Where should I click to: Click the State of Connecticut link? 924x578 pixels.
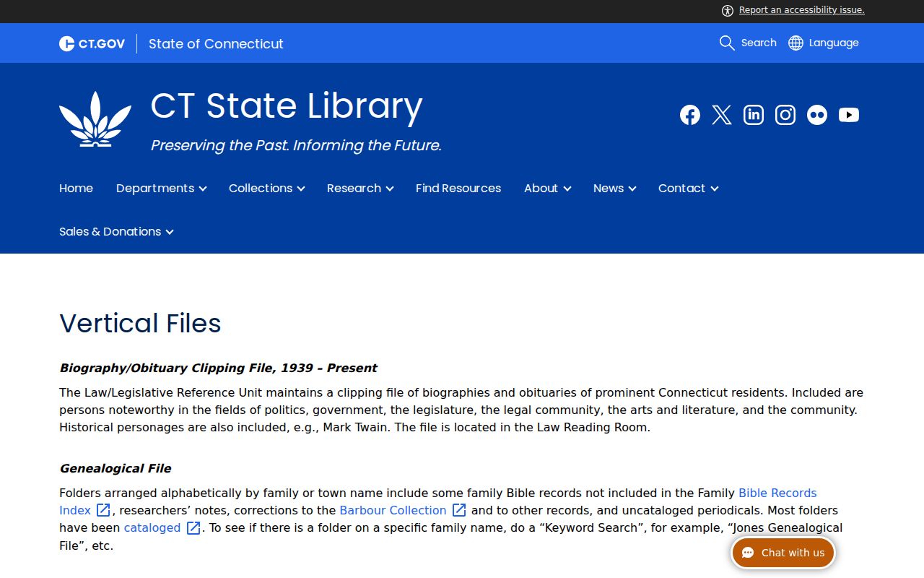click(216, 44)
